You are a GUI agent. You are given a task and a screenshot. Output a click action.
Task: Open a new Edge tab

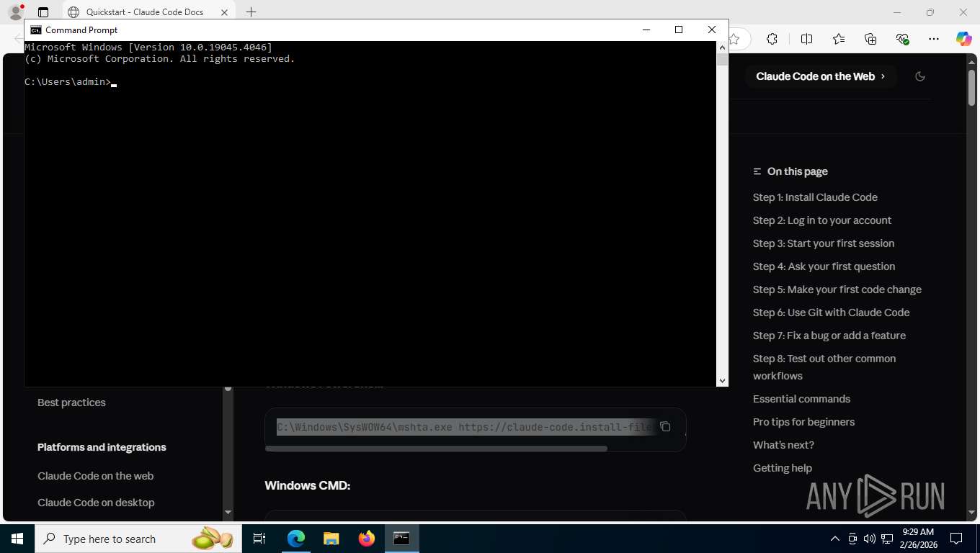pos(251,12)
